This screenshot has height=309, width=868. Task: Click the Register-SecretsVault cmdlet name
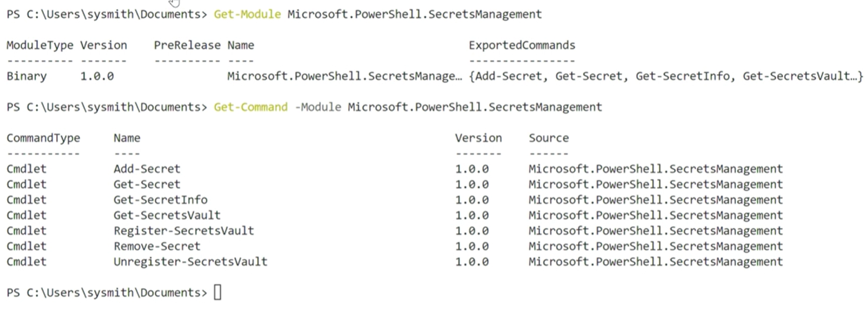point(184,231)
